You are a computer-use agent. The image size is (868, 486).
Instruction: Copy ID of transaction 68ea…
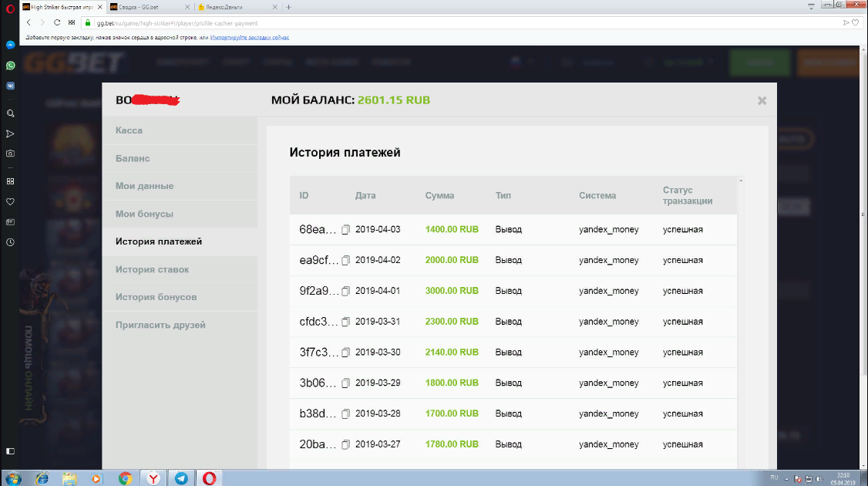click(345, 229)
